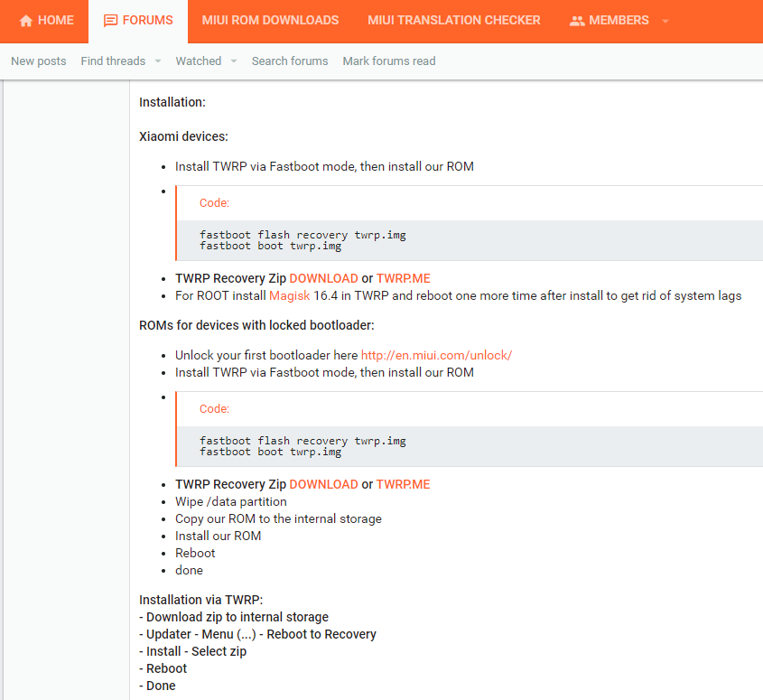Viewport: 763px width, 700px height.
Task: Click TWRP.ME link under Xiaomi devices
Action: tap(404, 278)
